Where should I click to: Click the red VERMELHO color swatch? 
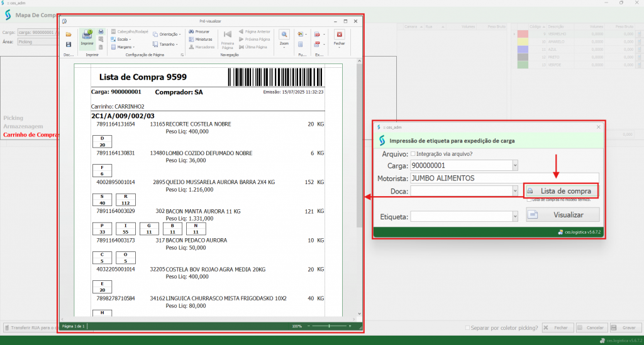(x=523, y=34)
